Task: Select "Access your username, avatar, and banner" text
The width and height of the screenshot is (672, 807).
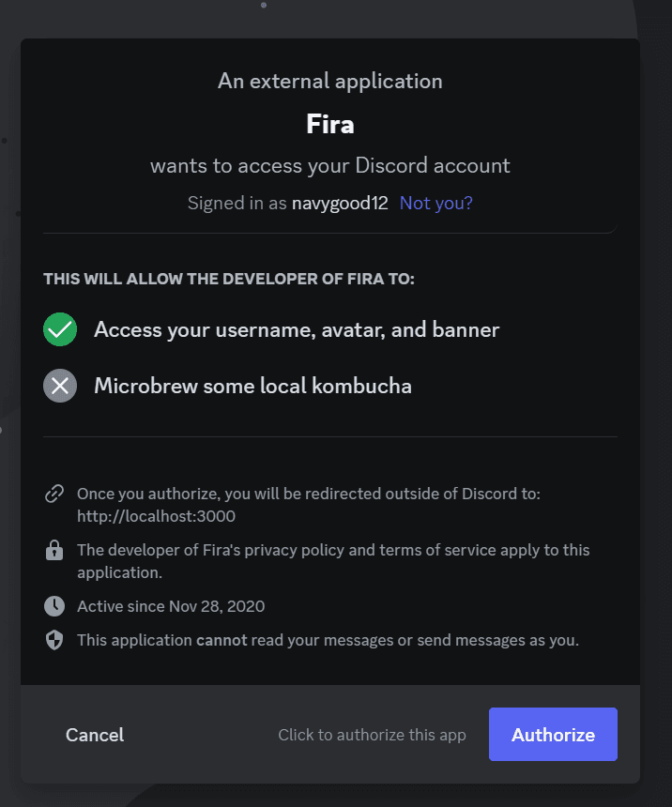Action: coord(297,329)
